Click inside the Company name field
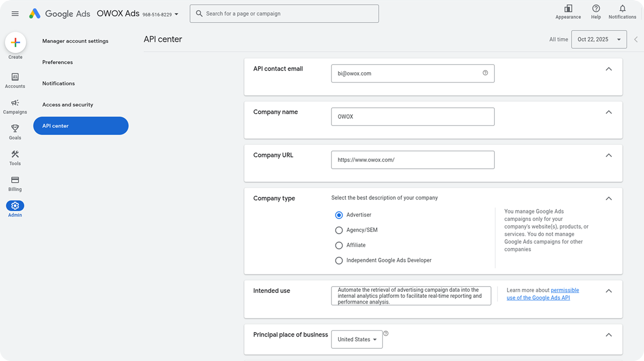The height and width of the screenshot is (361, 644). [x=412, y=116]
